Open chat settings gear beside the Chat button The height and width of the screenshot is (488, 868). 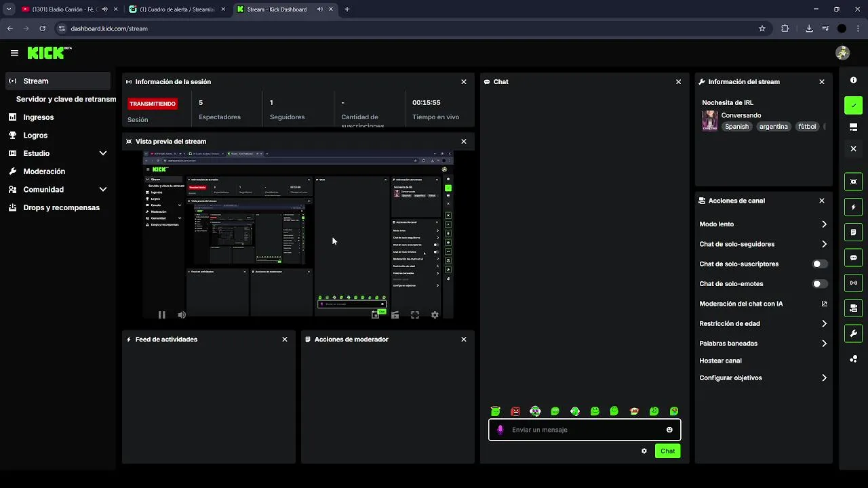point(644,451)
